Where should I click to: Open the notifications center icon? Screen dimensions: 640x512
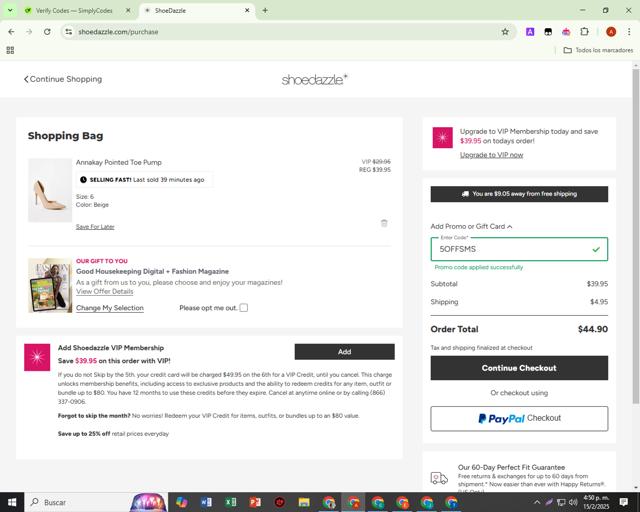623,502
